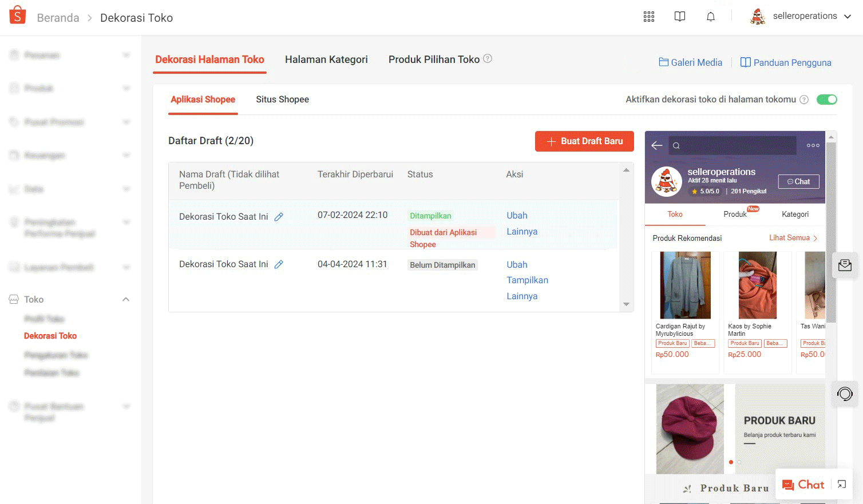Click pencil icon beside first draft name
This screenshot has height=504, width=863.
pyautogui.click(x=279, y=217)
